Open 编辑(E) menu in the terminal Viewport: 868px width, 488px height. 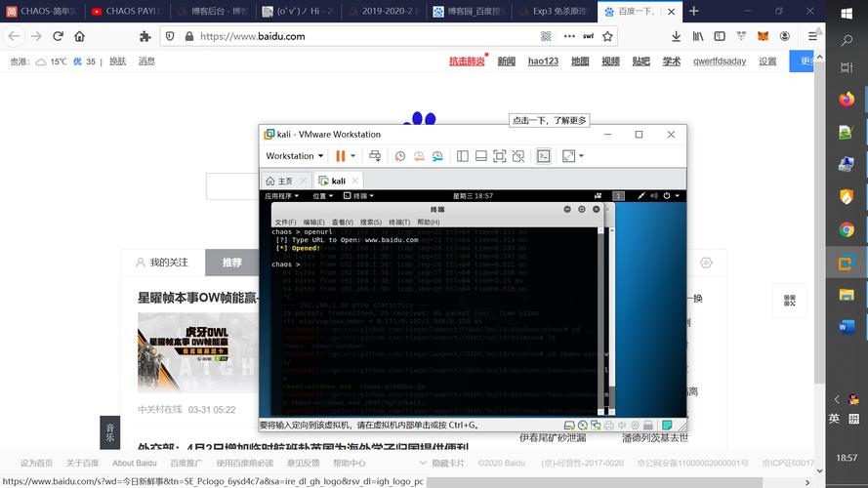click(x=313, y=222)
